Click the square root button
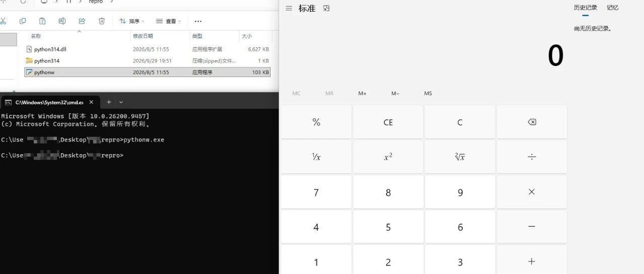 pos(460,157)
